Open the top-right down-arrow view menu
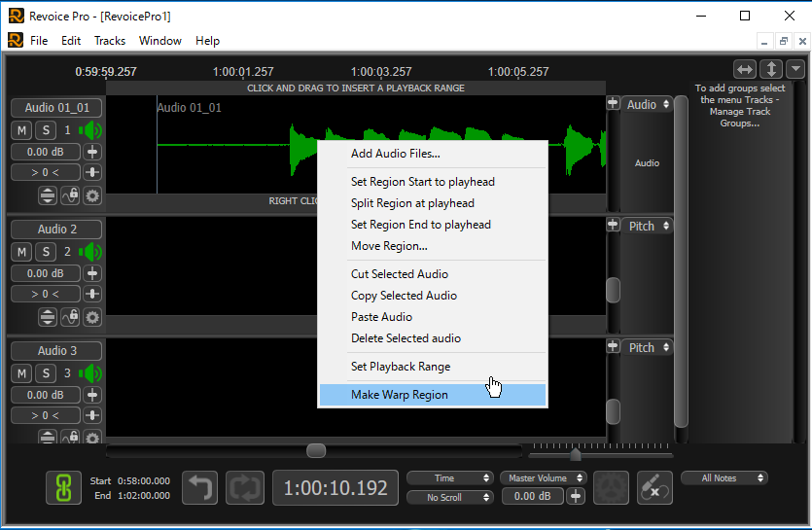 795,68
